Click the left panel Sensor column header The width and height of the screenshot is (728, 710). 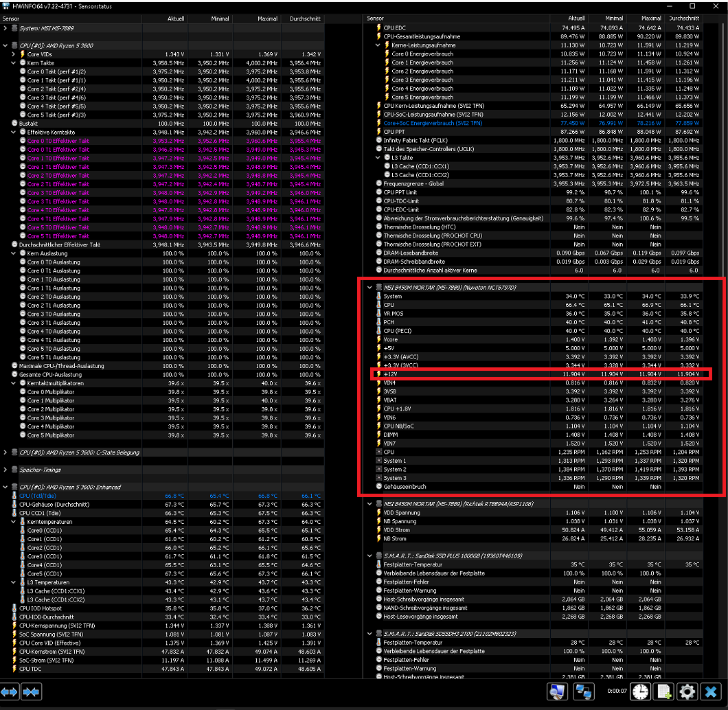[71, 19]
